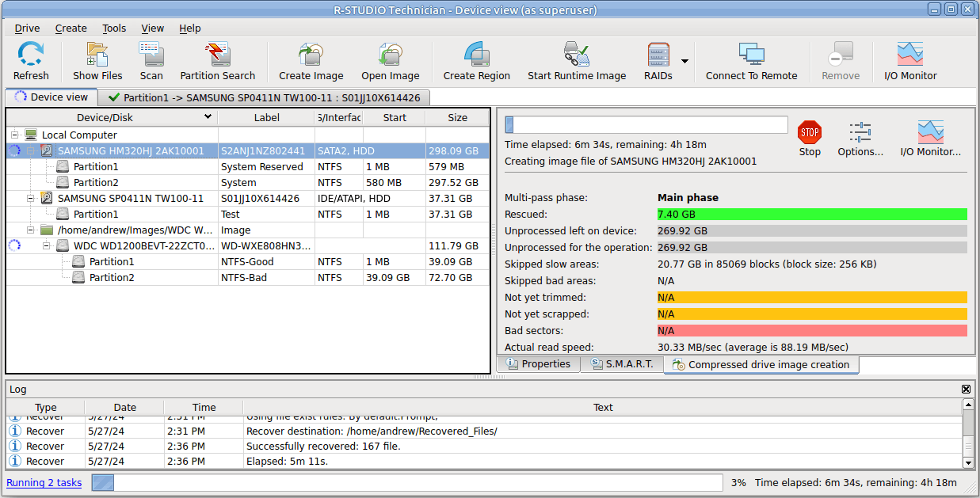Open the Help menu
This screenshot has width=980, height=498.
(x=190, y=28)
